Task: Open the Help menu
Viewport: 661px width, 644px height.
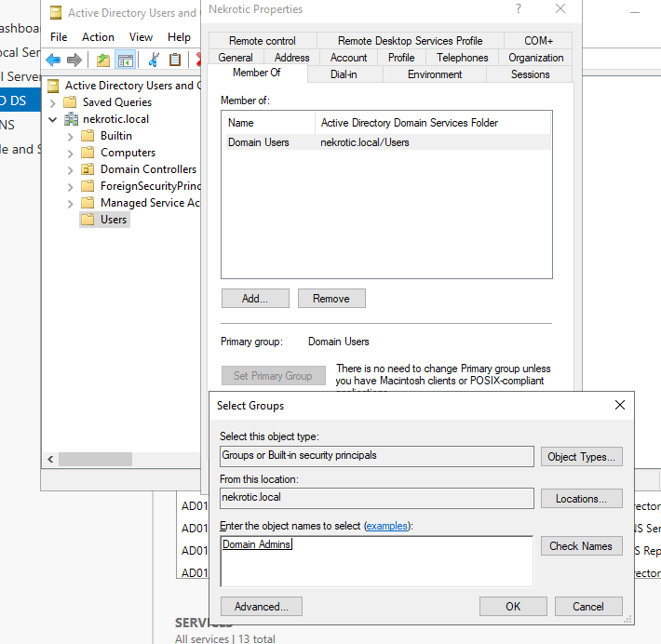Action: coord(179,37)
